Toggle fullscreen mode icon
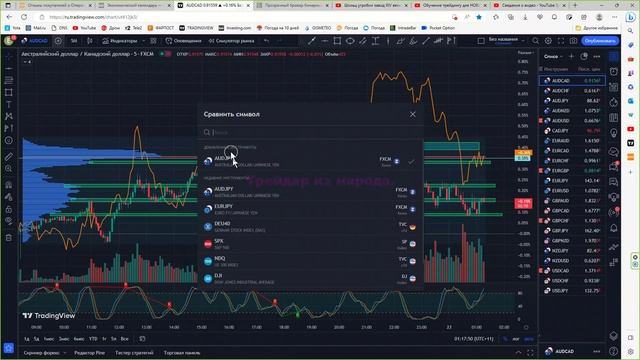Screen dimensions: 640x360 561,41
